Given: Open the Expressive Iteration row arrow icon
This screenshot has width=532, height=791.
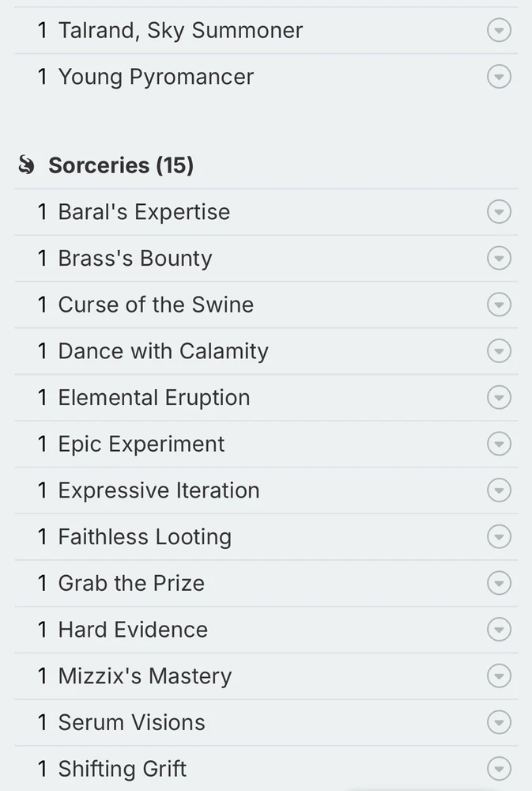Looking at the screenshot, I should (499, 490).
